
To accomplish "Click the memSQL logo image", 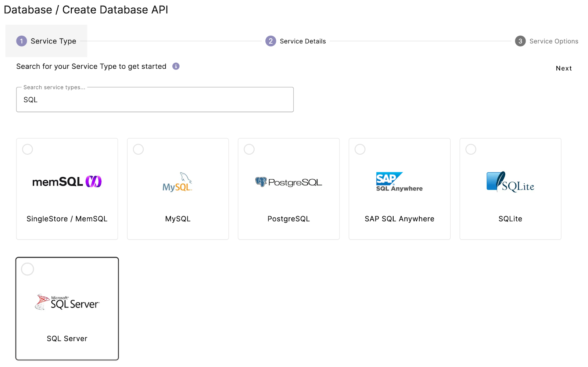I will click(x=67, y=181).
